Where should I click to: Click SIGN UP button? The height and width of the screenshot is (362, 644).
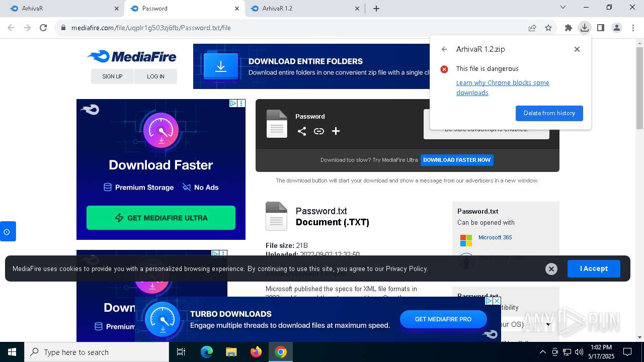tap(112, 76)
